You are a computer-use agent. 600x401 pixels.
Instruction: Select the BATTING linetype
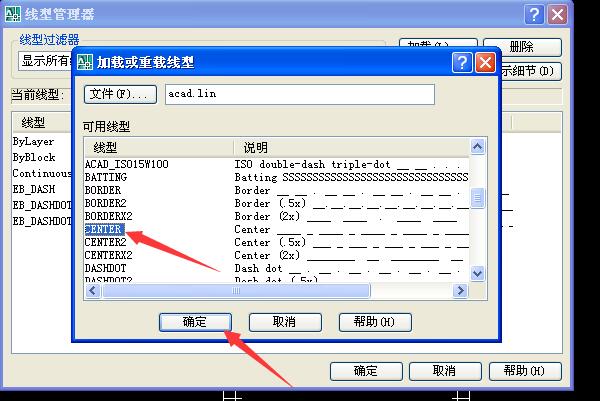point(106,177)
